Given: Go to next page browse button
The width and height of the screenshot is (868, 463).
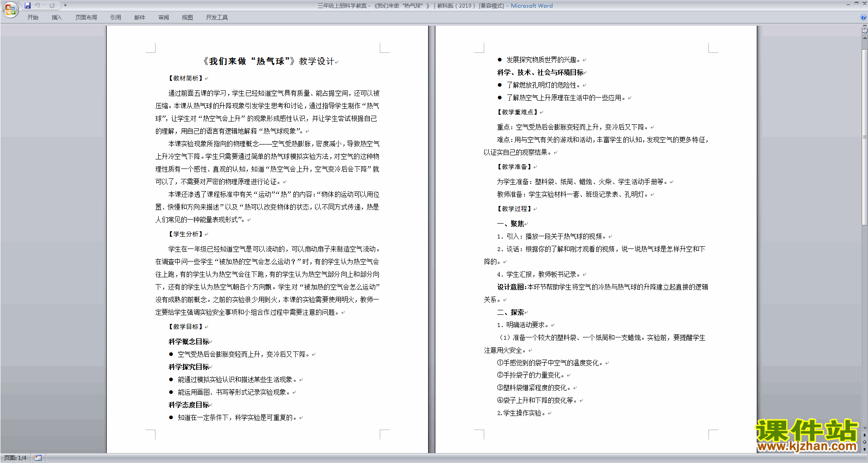Looking at the screenshot, I should (x=865, y=449).
